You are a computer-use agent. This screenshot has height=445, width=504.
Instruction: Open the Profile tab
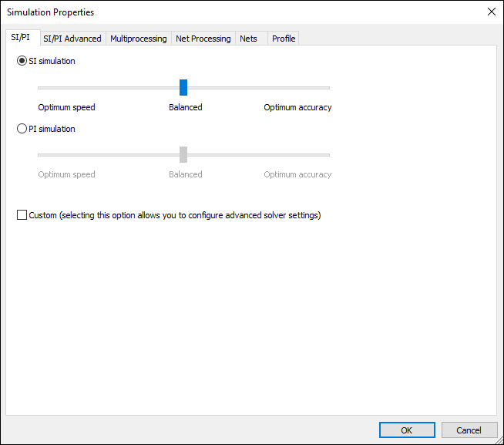[284, 39]
